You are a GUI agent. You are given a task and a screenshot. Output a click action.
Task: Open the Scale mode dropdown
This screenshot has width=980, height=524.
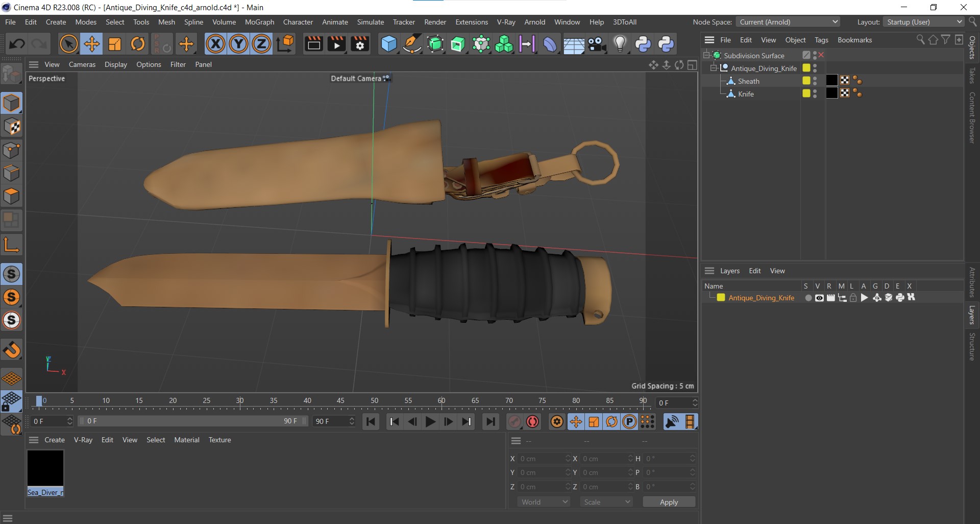pyautogui.click(x=606, y=502)
